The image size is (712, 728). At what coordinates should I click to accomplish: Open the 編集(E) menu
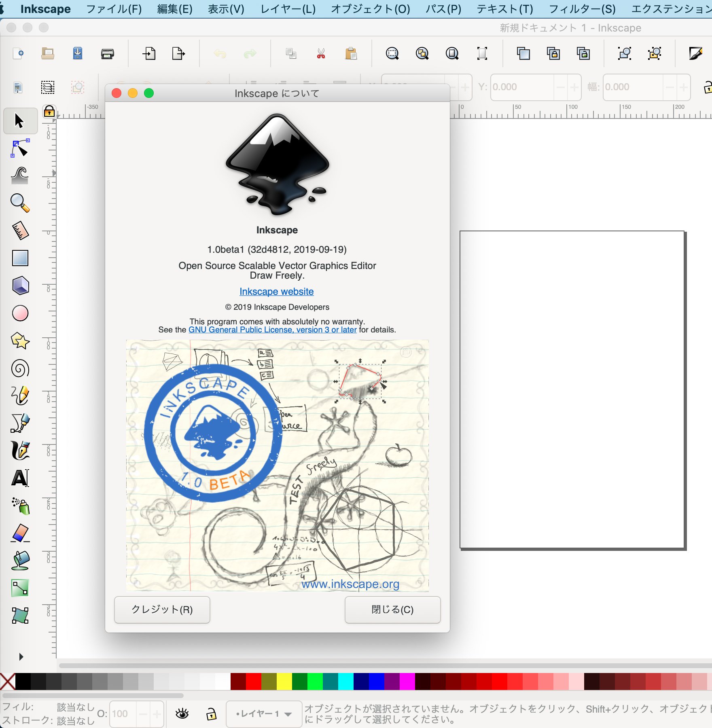175,9
